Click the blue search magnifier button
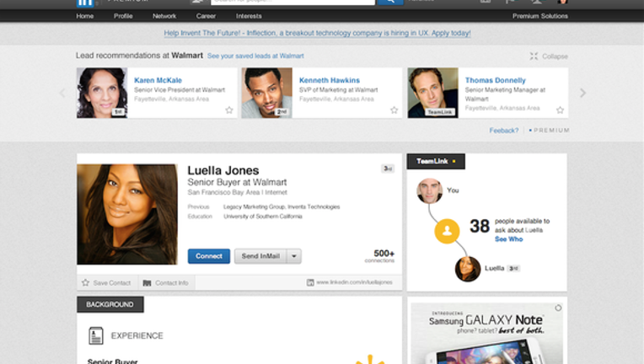The width and height of the screenshot is (644, 364). point(390,2)
